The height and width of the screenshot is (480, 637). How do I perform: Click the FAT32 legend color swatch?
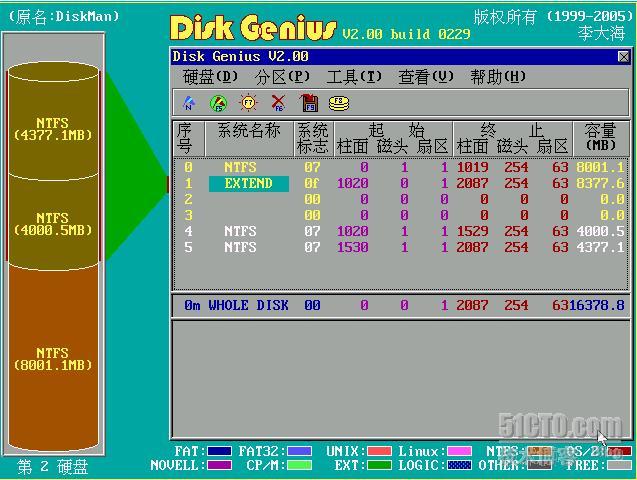point(299,451)
